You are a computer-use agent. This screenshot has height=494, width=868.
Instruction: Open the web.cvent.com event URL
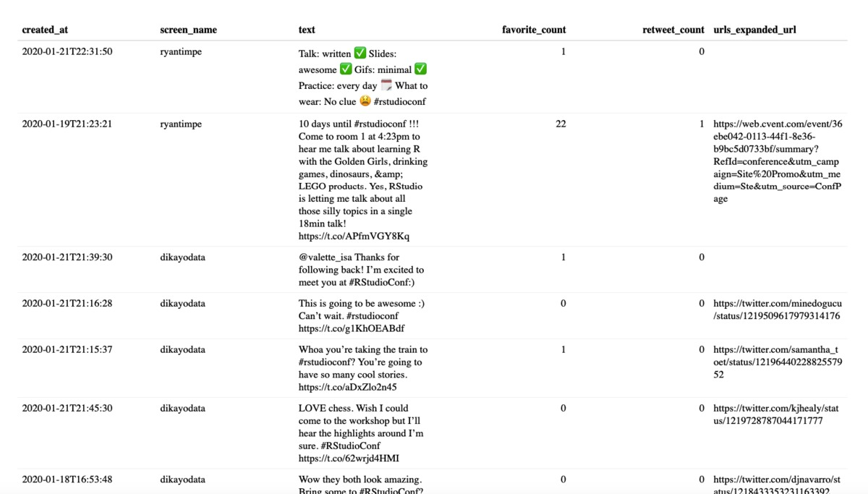tap(778, 161)
